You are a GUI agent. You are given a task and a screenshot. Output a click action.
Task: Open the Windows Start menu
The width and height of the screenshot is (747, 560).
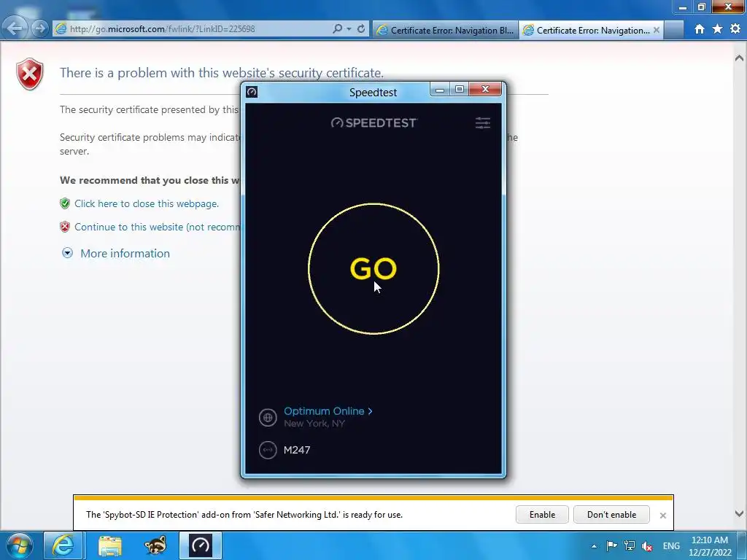(x=19, y=545)
